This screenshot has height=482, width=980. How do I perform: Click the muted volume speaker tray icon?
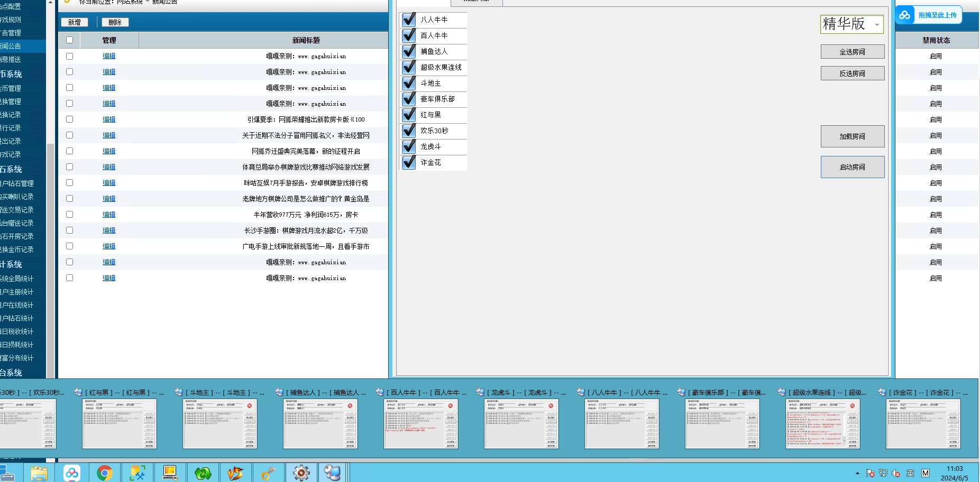point(896,473)
